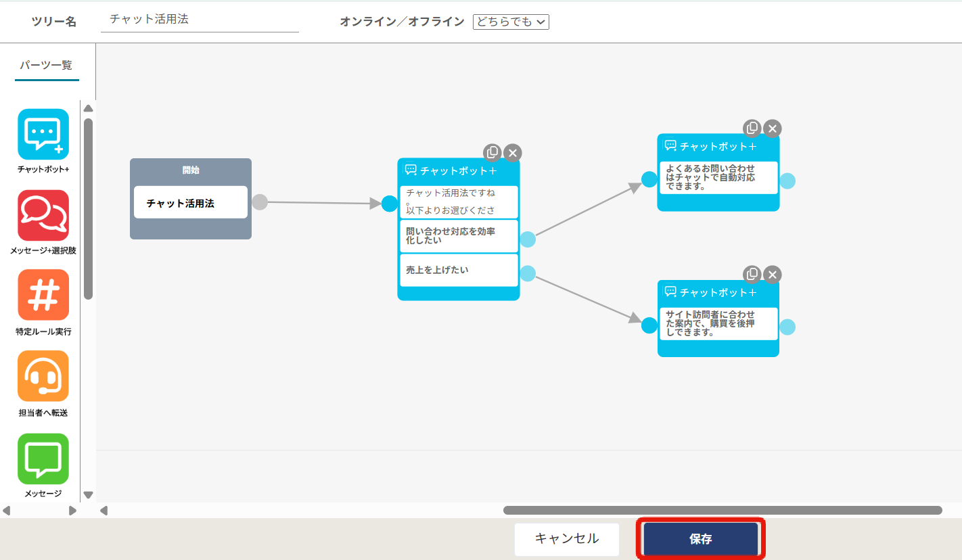Select the green メッセージ part icon
This screenshot has height=560, width=962.
pyautogui.click(x=43, y=459)
